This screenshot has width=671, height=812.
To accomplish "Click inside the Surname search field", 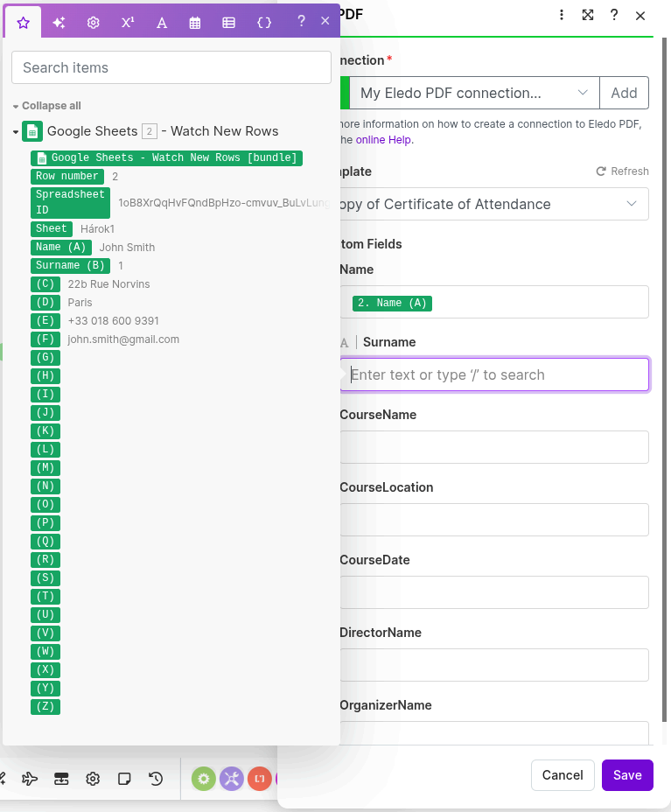I will [494, 374].
